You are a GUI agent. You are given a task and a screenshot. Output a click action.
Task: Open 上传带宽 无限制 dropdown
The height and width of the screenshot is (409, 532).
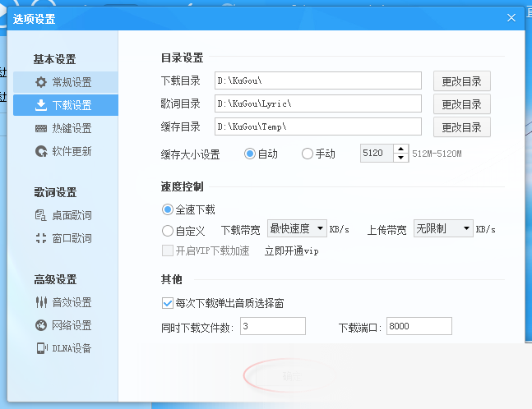pyautogui.click(x=443, y=228)
